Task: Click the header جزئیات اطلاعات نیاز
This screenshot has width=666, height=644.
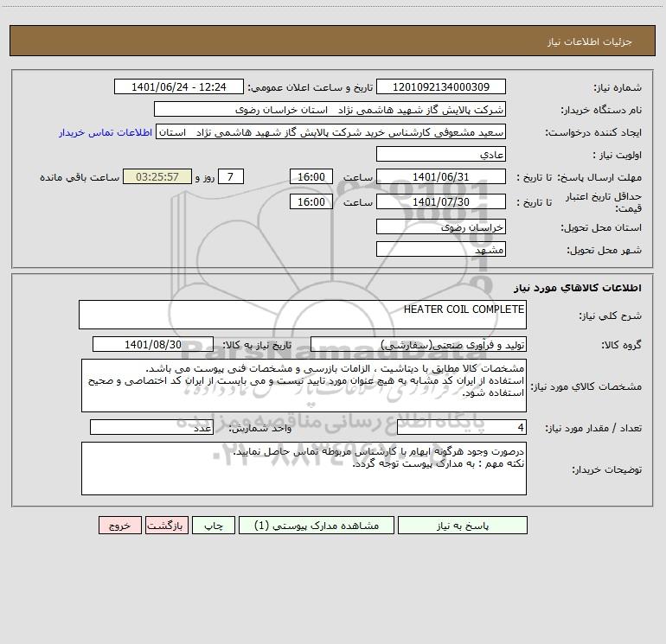Action: tap(590, 41)
